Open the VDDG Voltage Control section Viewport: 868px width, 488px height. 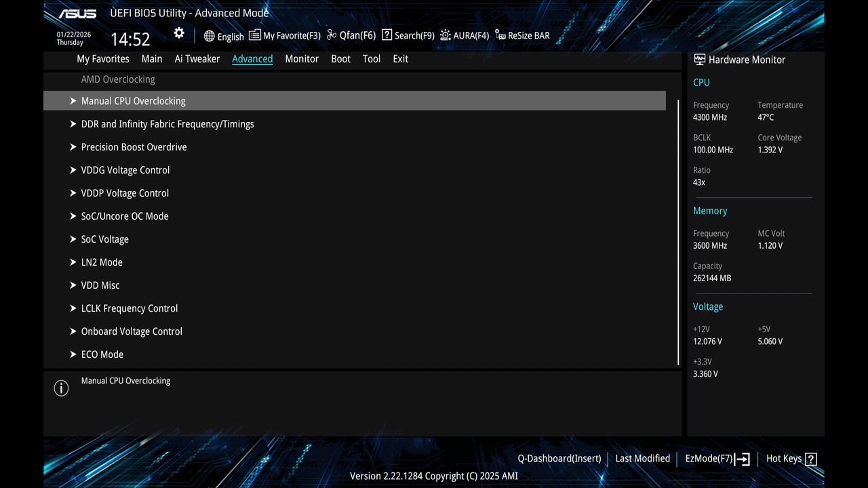point(125,170)
